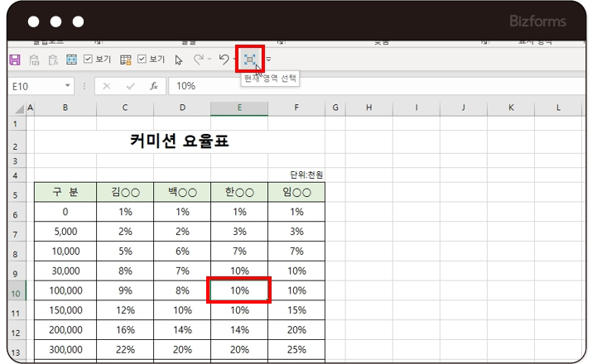The height and width of the screenshot is (364, 592).
Task: Click the Redo arrow icon
Action: 198,60
